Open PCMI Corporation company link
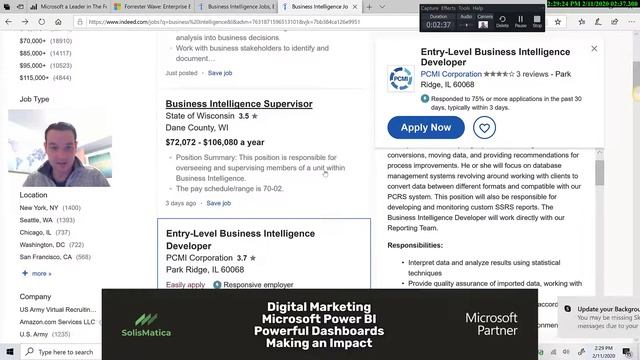This screenshot has width=640, height=360. 451,74
